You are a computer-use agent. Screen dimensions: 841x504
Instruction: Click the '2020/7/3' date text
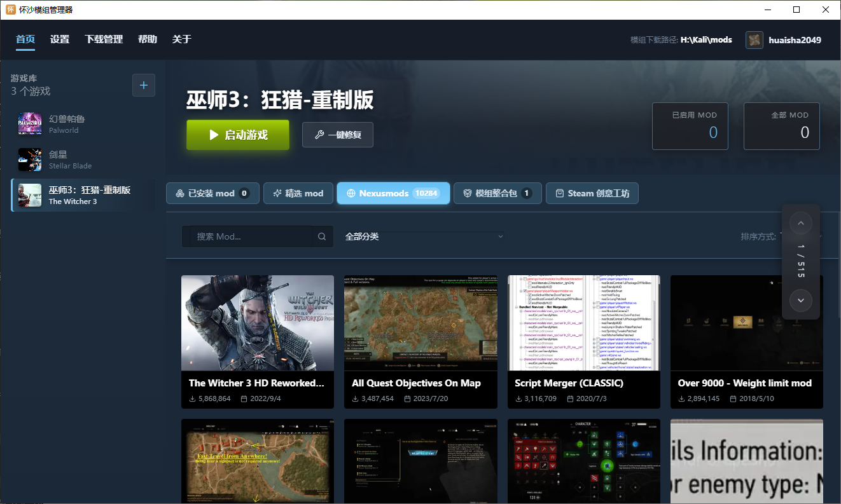click(x=592, y=398)
